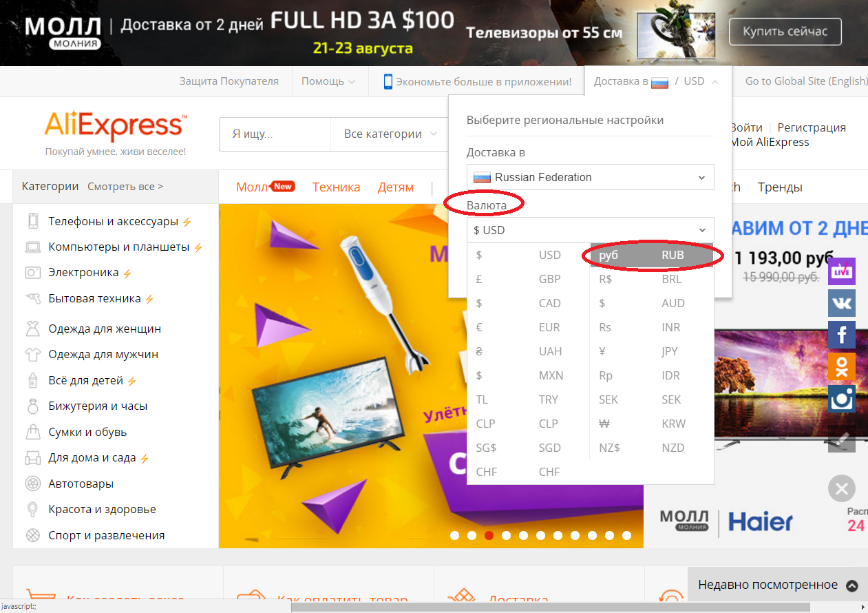Select the first carousel slide dot
This screenshot has height=613, width=868.
454,535
